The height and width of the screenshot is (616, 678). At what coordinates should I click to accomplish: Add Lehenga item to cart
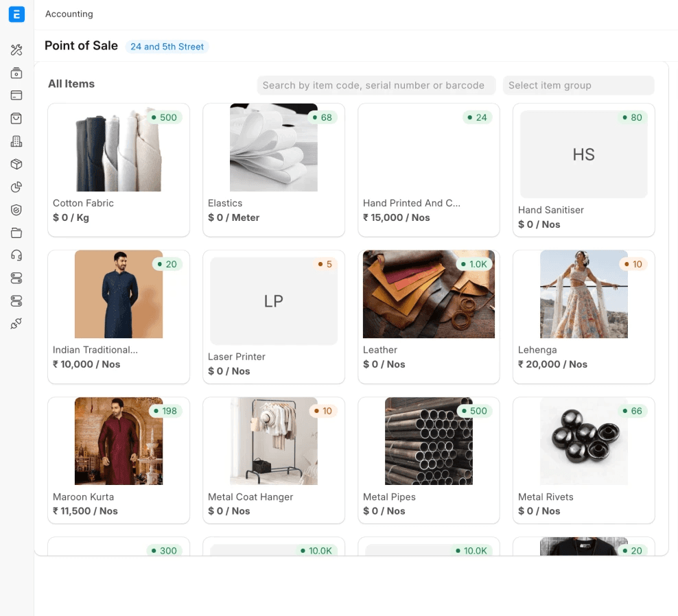[x=583, y=316]
